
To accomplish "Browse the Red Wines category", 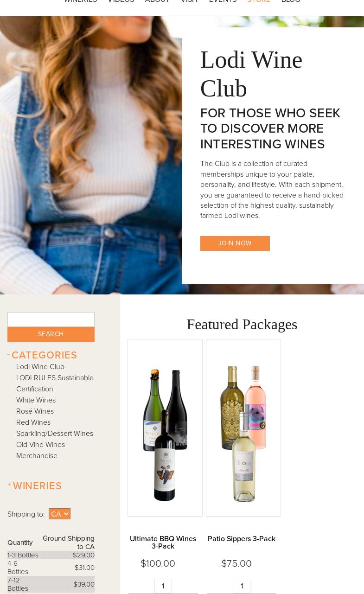I will pyautogui.click(x=33, y=422).
